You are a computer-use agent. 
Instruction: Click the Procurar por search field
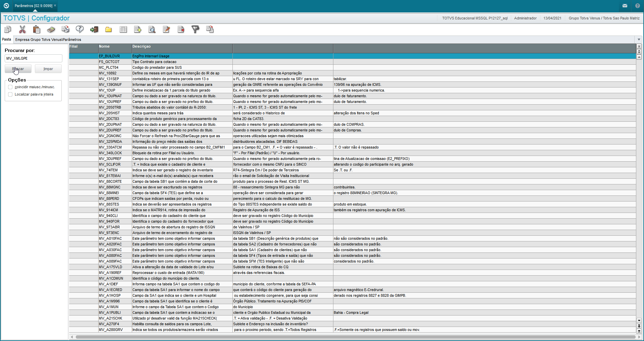34,58
